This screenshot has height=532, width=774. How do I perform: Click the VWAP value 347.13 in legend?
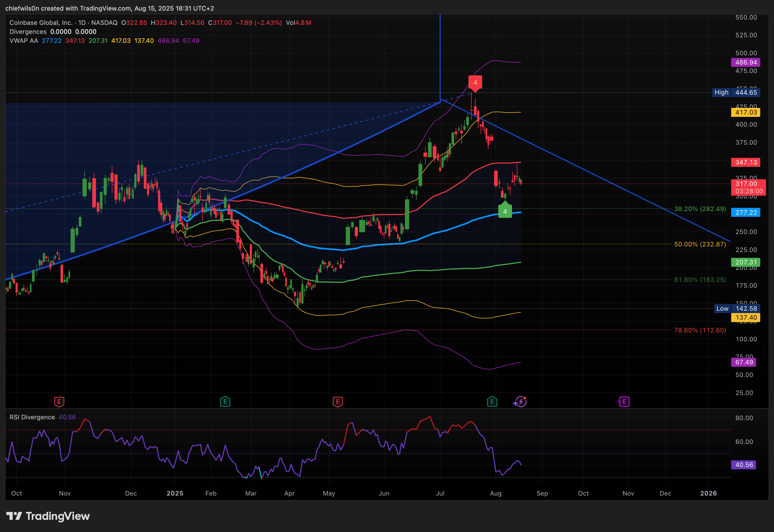(75, 41)
